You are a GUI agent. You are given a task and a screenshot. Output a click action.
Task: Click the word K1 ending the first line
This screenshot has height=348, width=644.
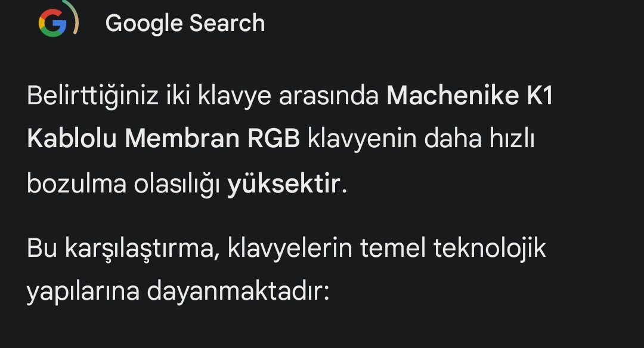540,95
